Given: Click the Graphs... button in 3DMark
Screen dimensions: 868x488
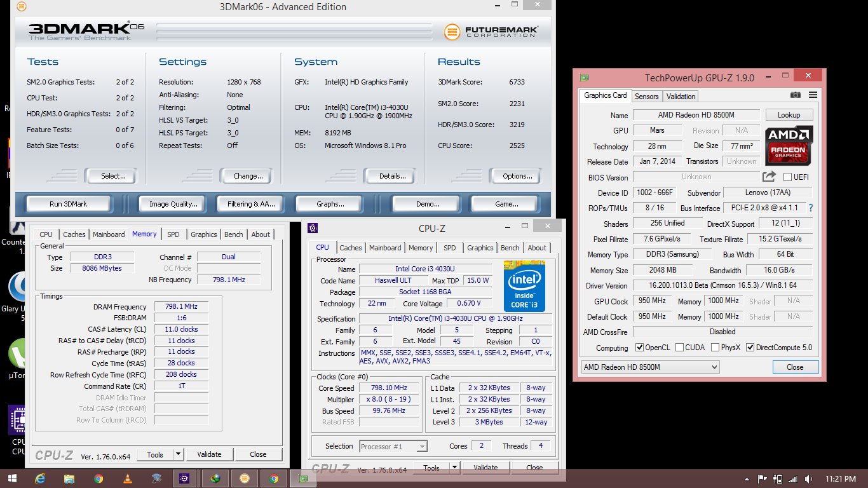Looking at the screenshot, I should 330,204.
